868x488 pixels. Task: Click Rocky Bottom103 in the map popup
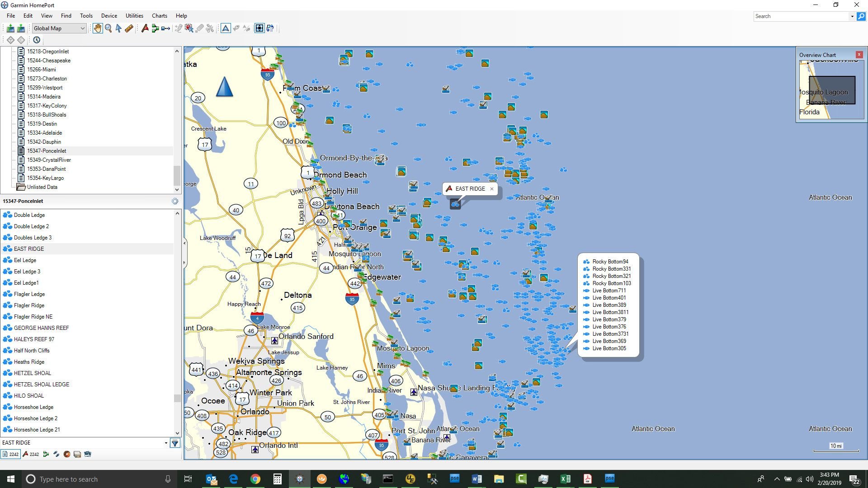(x=611, y=283)
